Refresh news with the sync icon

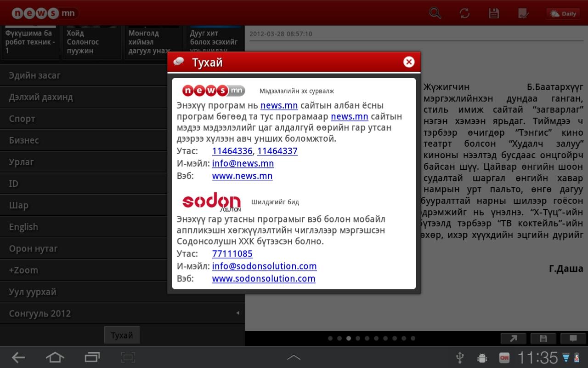pos(464,13)
